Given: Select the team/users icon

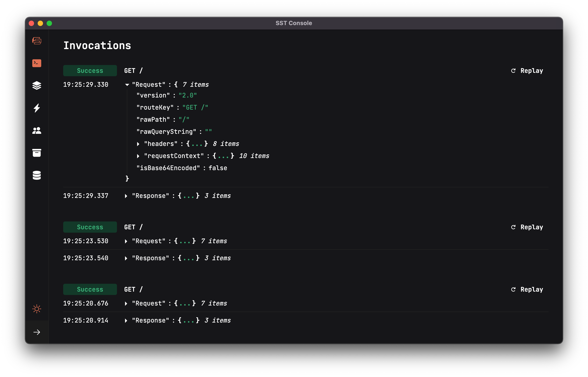Looking at the screenshot, I should tap(37, 130).
